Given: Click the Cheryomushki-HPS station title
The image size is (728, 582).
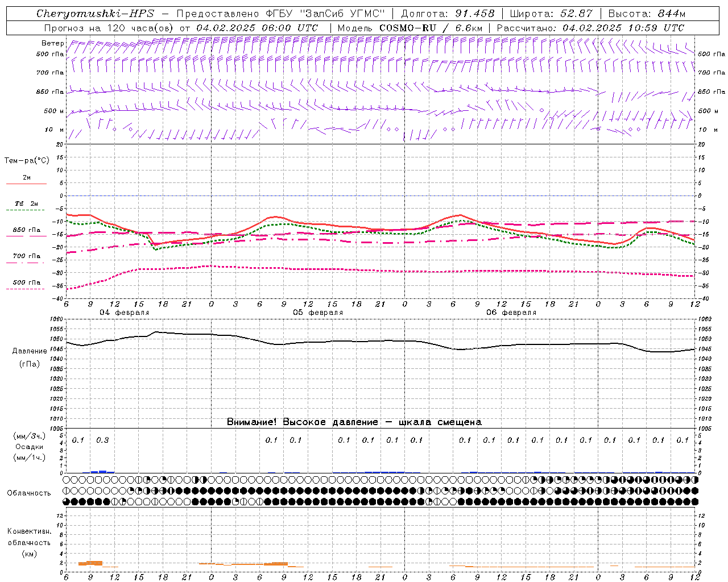Looking at the screenshot, I should coord(96,14).
